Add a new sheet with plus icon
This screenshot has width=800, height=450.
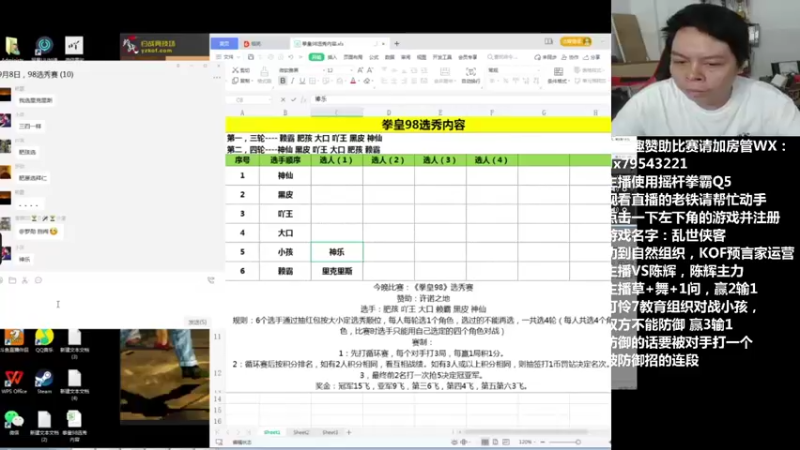tap(349, 433)
